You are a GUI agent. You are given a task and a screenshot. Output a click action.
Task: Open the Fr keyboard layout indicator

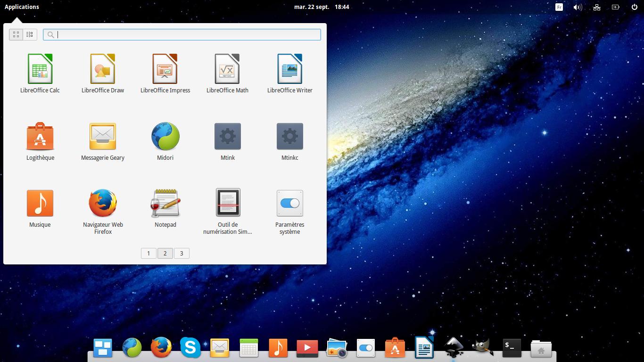[x=559, y=7]
